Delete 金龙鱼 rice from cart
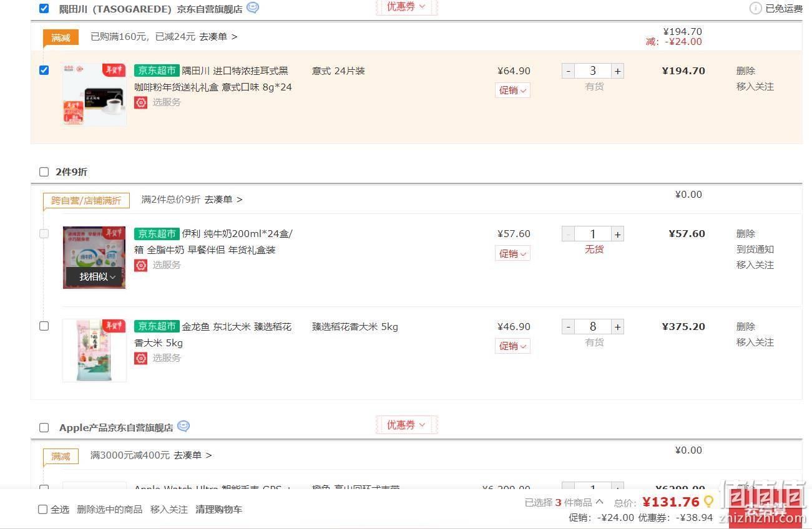The height and width of the screenshot is (529, 812). (x=746, y=327)
